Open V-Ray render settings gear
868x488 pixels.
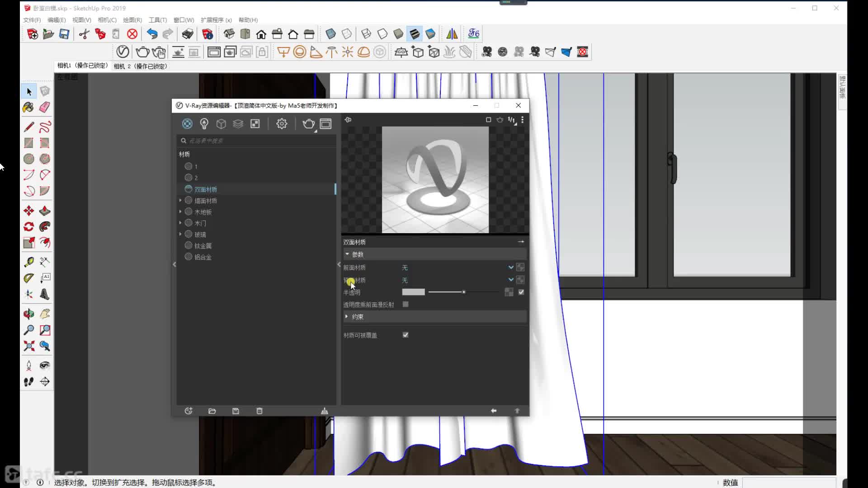282,124
